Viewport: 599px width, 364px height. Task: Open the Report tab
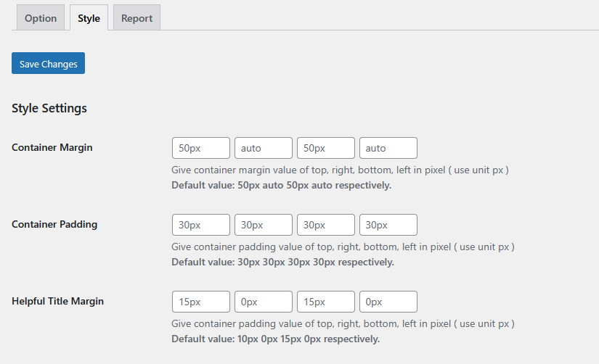(136, 18)
